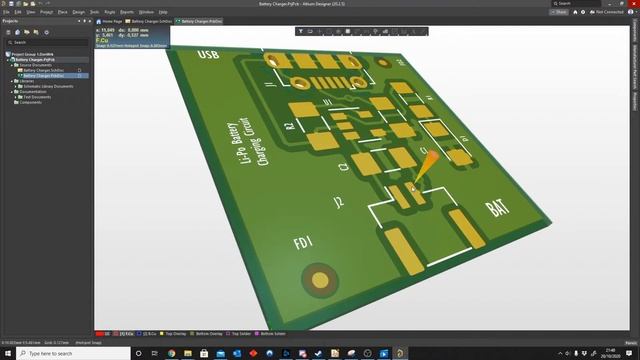Screen dimensions: 640x360
Task: Click the Not Connected status button
Action: coord(607,12)
